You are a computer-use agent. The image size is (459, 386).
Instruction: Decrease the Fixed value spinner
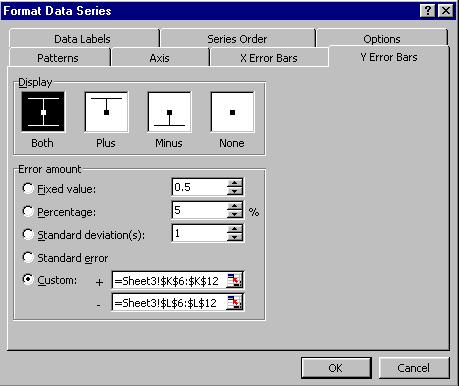coord(235,191)
